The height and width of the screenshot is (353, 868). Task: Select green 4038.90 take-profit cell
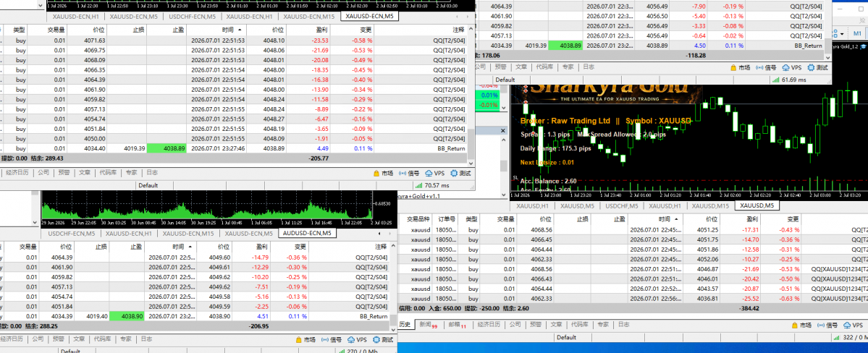(x=127, y=317)
